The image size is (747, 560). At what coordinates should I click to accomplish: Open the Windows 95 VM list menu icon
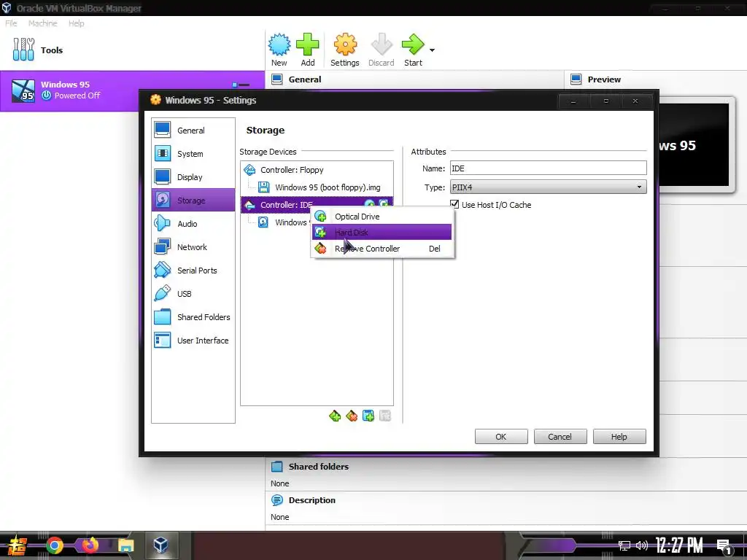[241, 85]
